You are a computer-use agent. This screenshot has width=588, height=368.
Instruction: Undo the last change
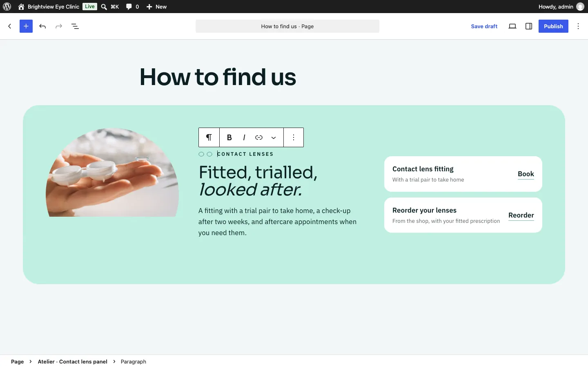click(42, 26)
